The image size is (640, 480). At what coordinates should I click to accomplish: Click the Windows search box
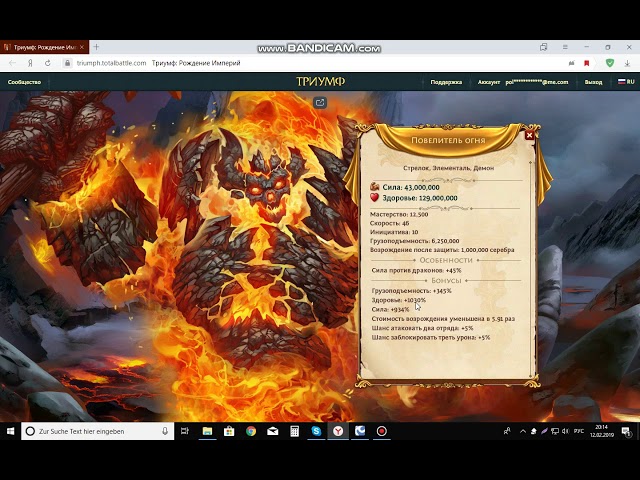pos(98,431)
